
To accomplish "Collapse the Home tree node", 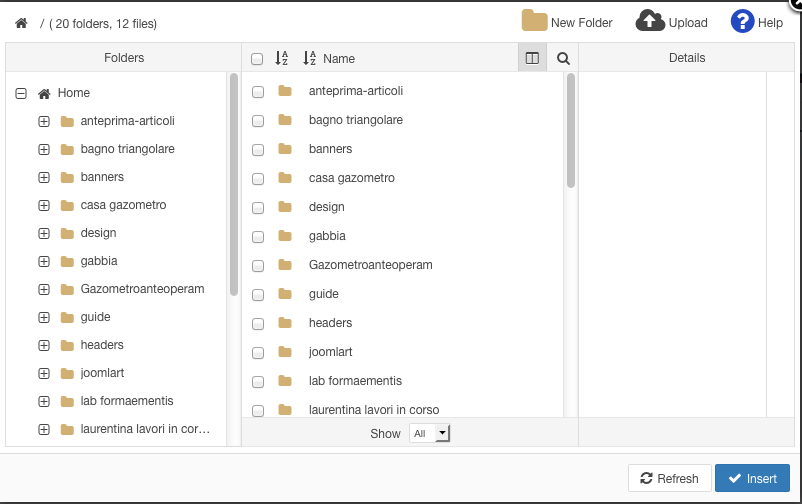I will pos(21,93).
